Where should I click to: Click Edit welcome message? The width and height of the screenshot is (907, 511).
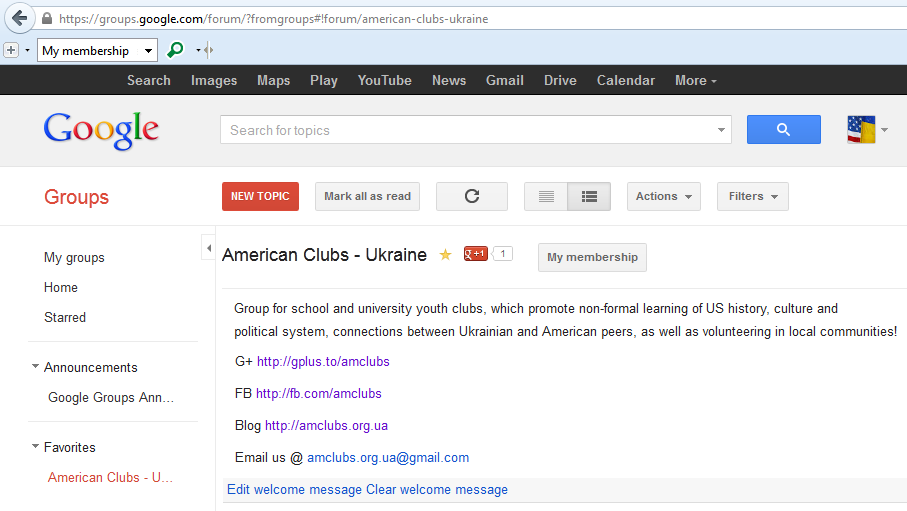294,490
